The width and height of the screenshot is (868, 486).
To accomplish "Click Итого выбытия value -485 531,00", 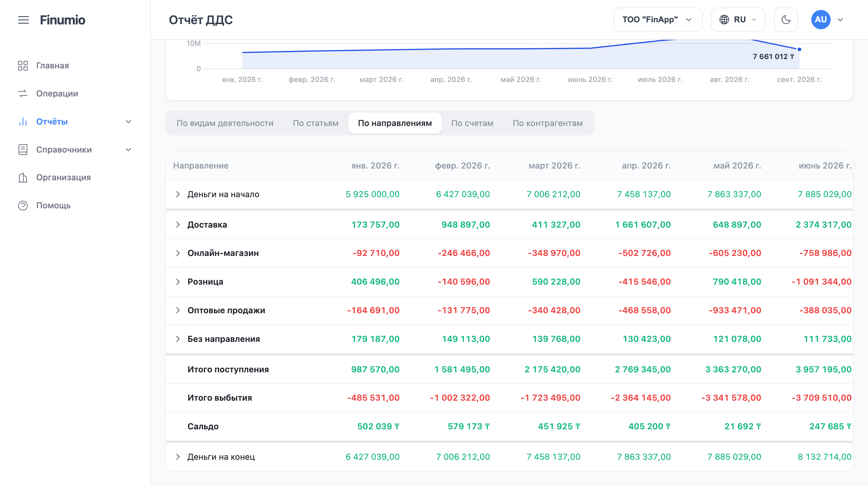I will [373, 398].
